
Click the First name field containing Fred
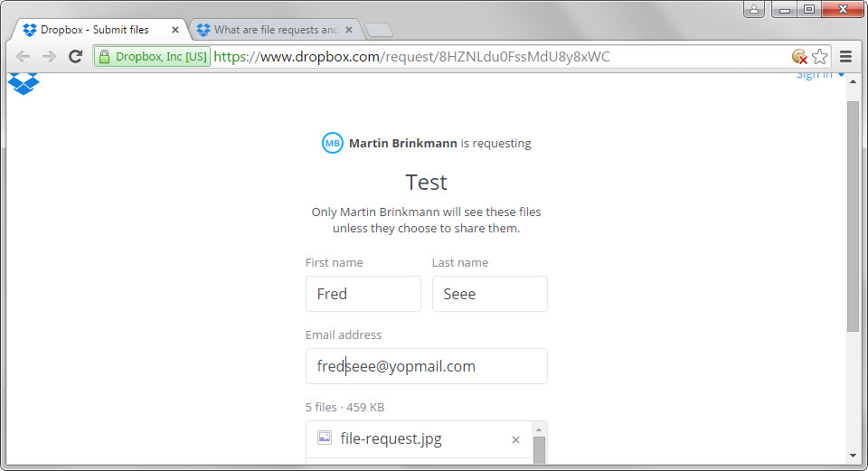click(x=363, y=294)
